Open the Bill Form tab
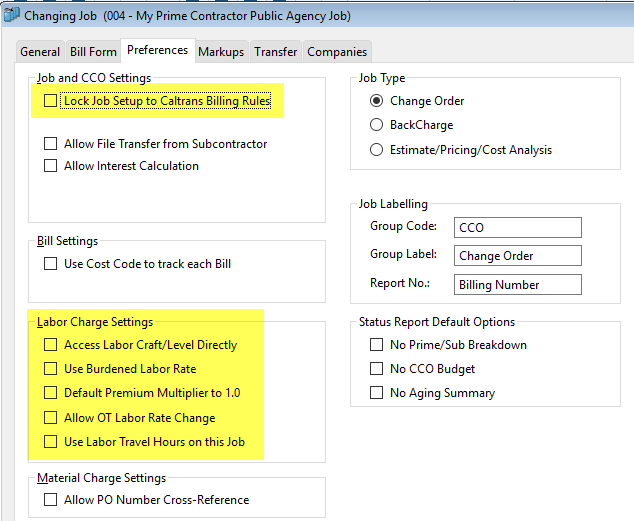This screenshot has height=521, width=634. coord(93,52)
